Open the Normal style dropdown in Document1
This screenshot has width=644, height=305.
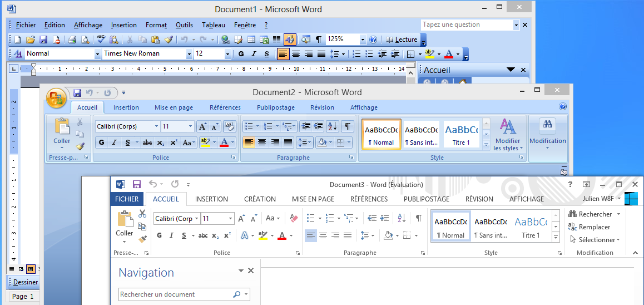pyautogui.click(x=97, y=53)
